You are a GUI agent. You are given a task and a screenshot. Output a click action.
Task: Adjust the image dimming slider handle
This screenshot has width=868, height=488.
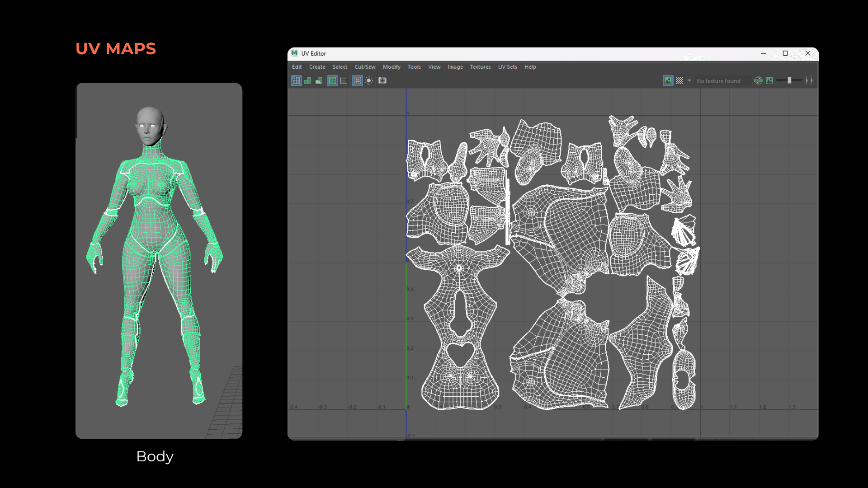click(789, 80)
